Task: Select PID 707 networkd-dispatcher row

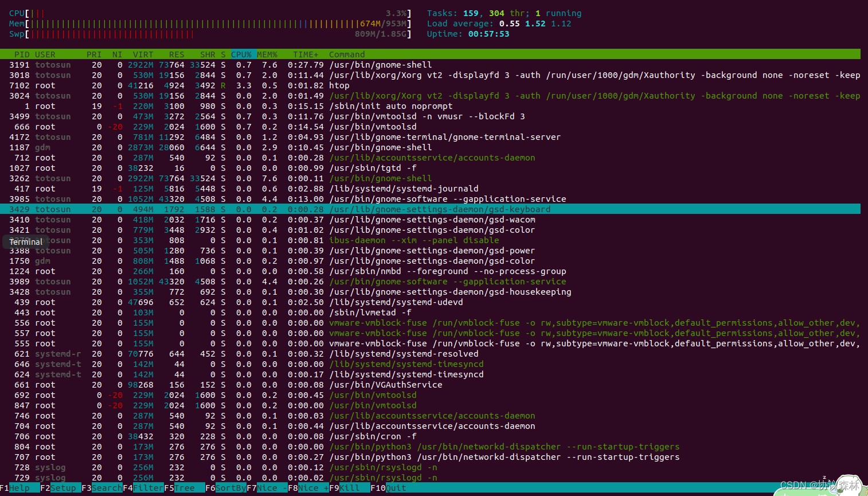Action: pyautogui.click(x=430, y=457)
